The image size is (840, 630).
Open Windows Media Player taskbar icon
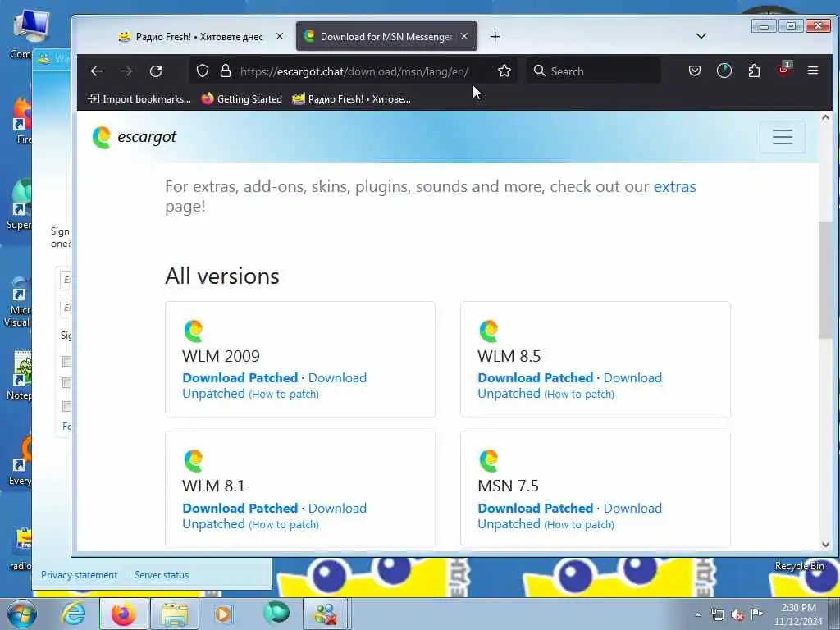[224, 614]
